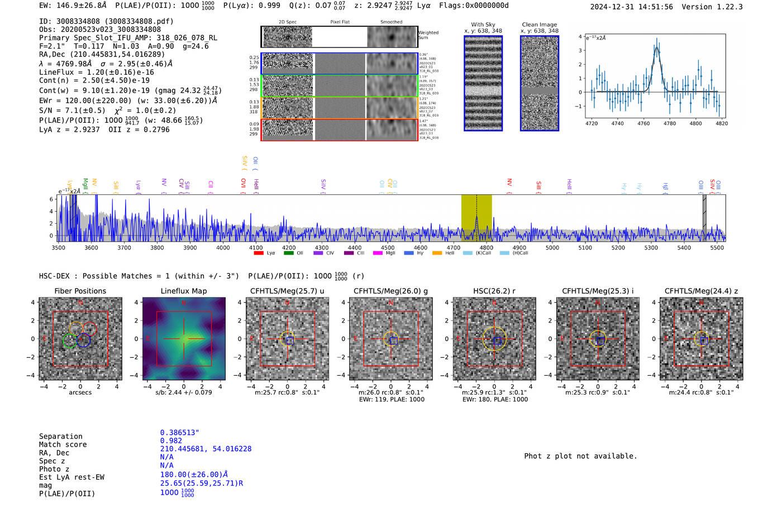Click the yellow highlighted band in the spectrum
This screenshot has height=532, width=782.
pos(476,218)
